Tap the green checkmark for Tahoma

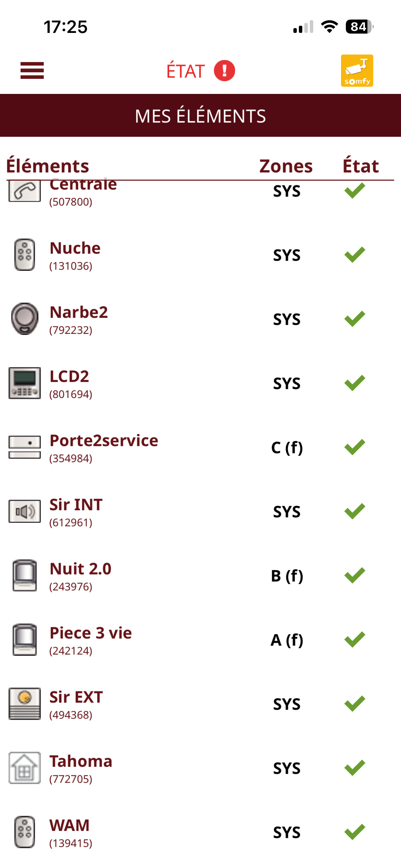(x=355, y=768)
